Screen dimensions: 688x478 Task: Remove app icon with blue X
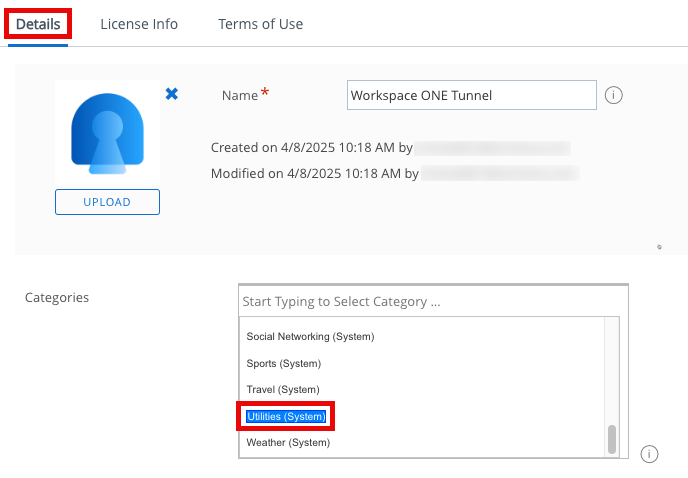172,93
